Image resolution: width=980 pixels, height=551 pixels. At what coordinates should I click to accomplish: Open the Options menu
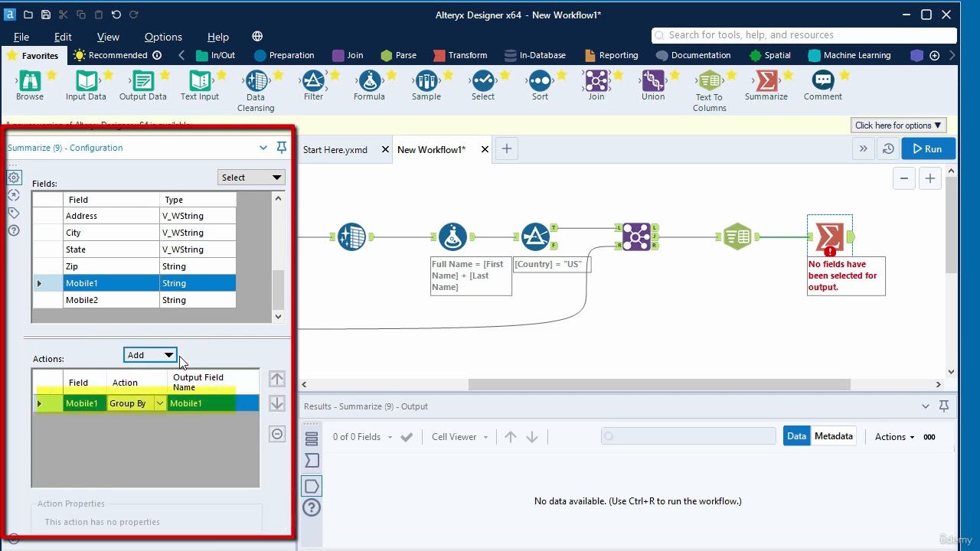(163, 37)
